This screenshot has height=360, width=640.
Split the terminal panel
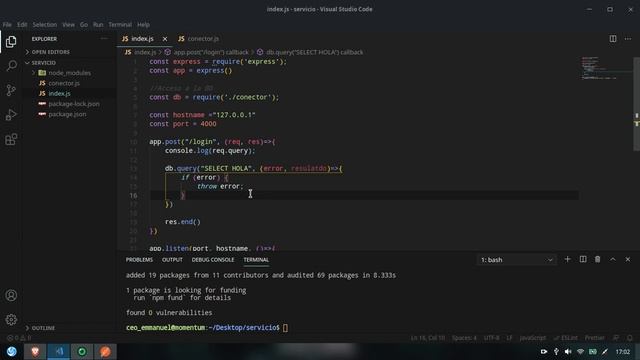click(x=583, y=260)
